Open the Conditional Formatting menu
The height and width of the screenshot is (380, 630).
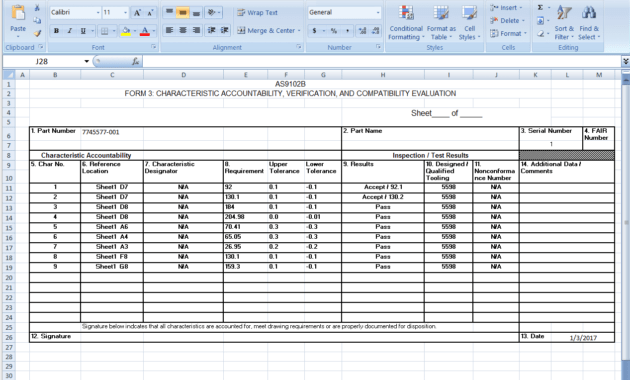pos(406,22)
